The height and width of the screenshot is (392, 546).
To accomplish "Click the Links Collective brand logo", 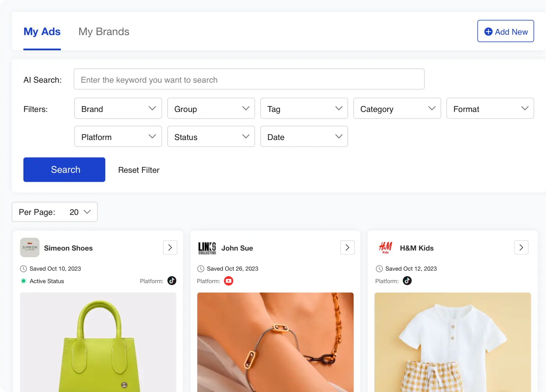I will tap(207, 248).
